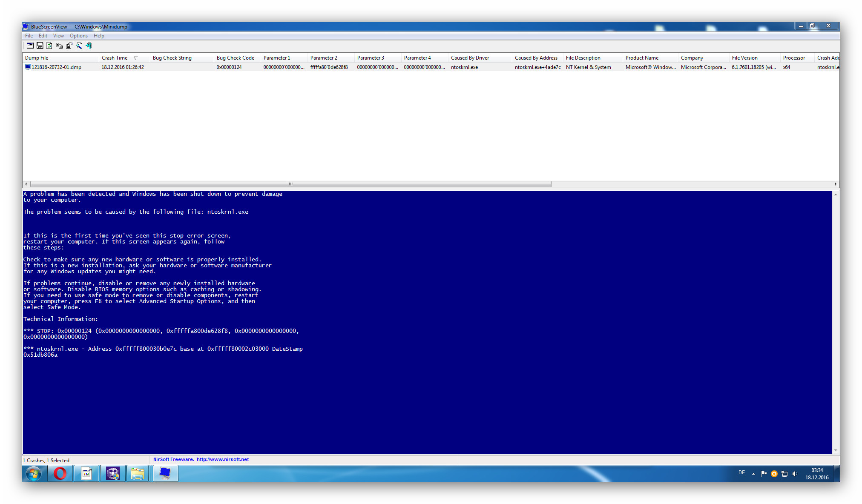Screen dimensions: 862x504
Task: Open the nirsoft.net link in status bar
Action: pyautogui.click(x=223, y=460)
